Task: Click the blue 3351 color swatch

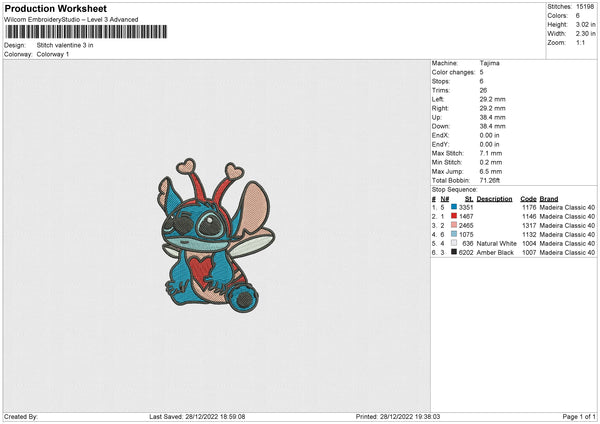Action: pyautogui.click(x=454, y=207)
